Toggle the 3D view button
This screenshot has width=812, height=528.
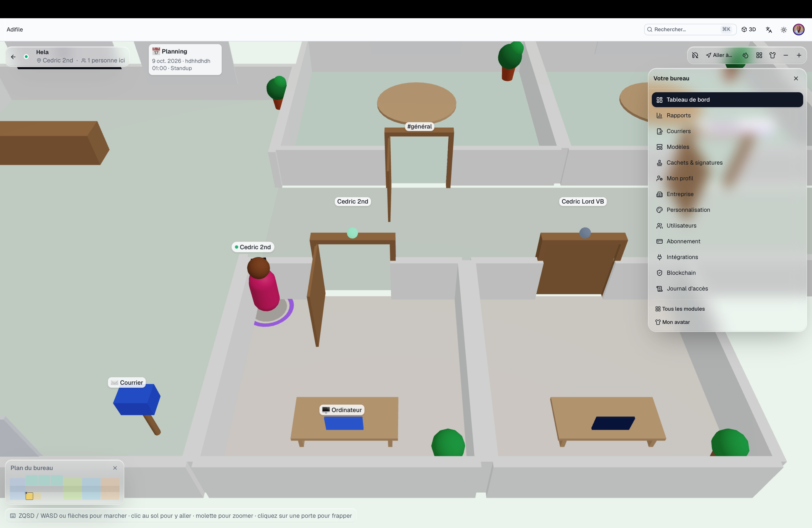point(749,29)
